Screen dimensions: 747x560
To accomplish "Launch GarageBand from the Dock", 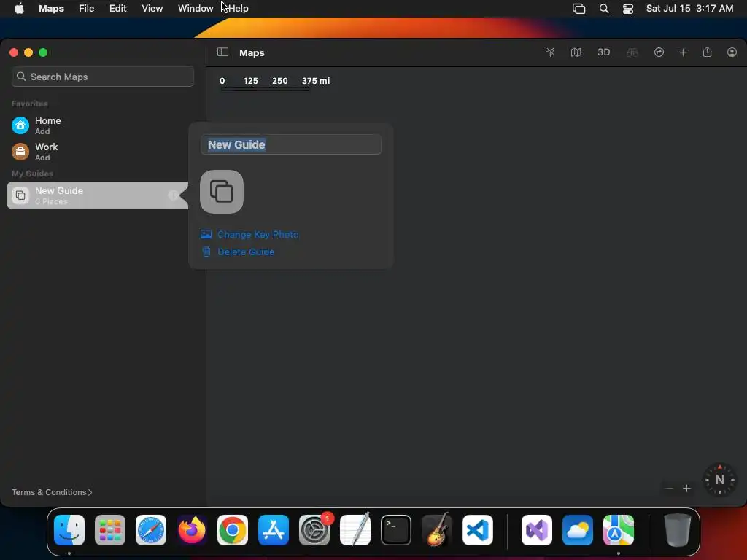I will (437, 530).
